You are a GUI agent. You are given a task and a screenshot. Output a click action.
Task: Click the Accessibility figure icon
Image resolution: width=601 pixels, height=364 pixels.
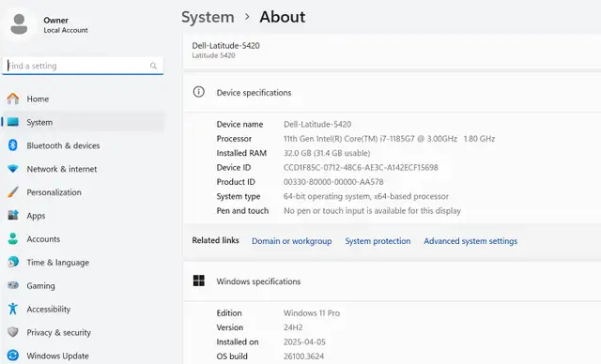pyautogui.click(x=12, y=309)
